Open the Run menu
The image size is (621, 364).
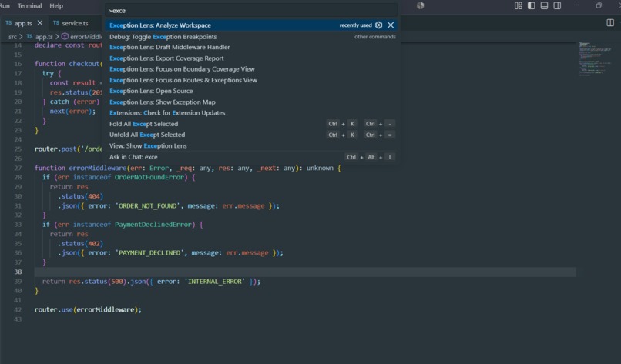[5, 5]
